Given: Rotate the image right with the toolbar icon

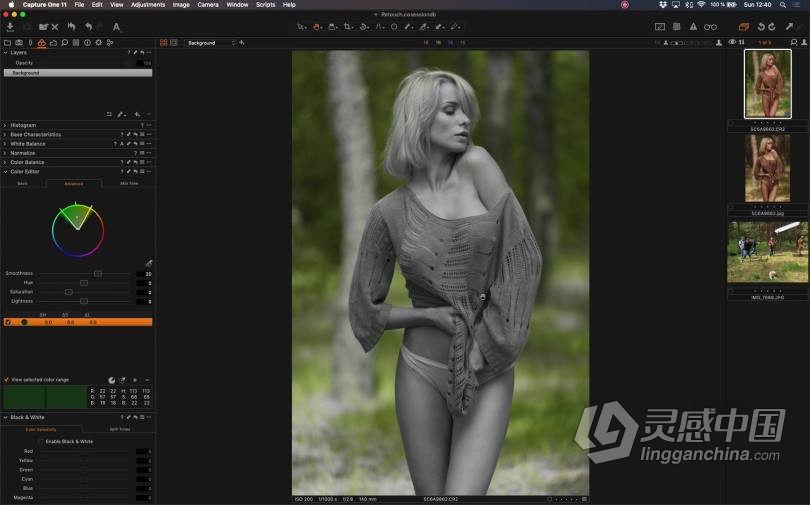Looking at the screenshot, I should pos(772,27).
